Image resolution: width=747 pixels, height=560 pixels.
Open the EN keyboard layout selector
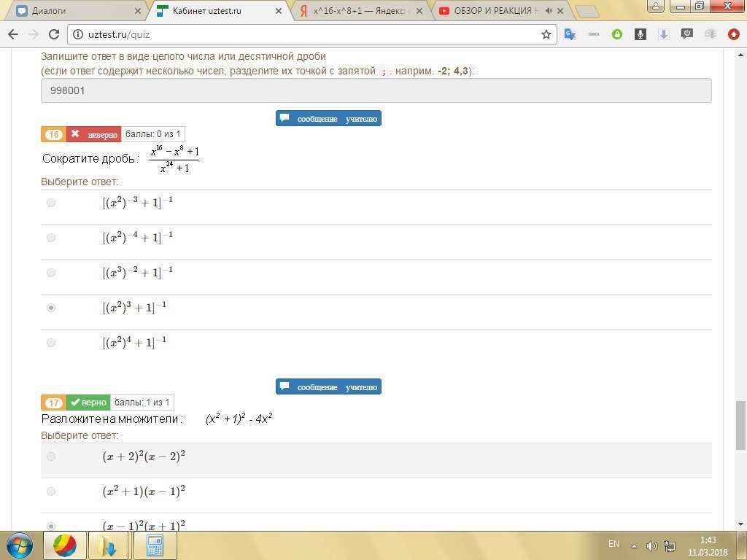click(x=614, y=544)
